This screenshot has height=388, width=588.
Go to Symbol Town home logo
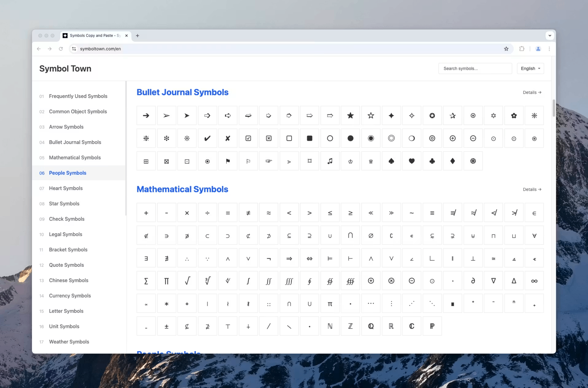[65, 68]
